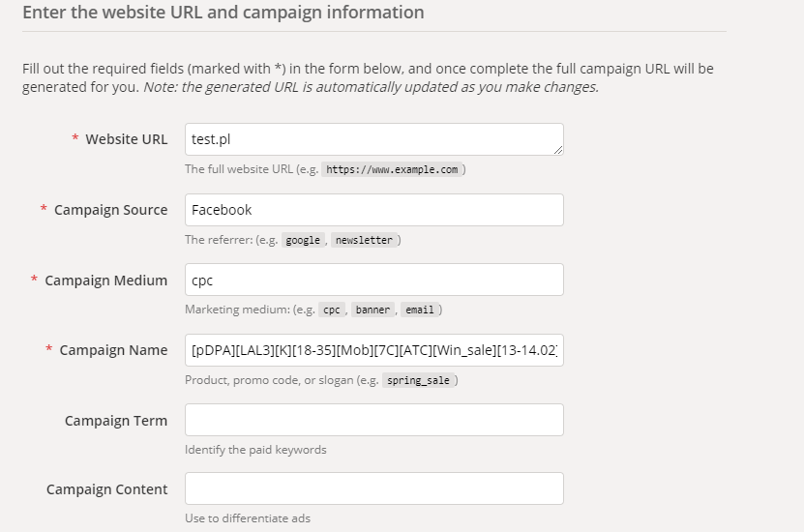
Task: Click the Campaign Term label
Action: (x=116, y=420)
